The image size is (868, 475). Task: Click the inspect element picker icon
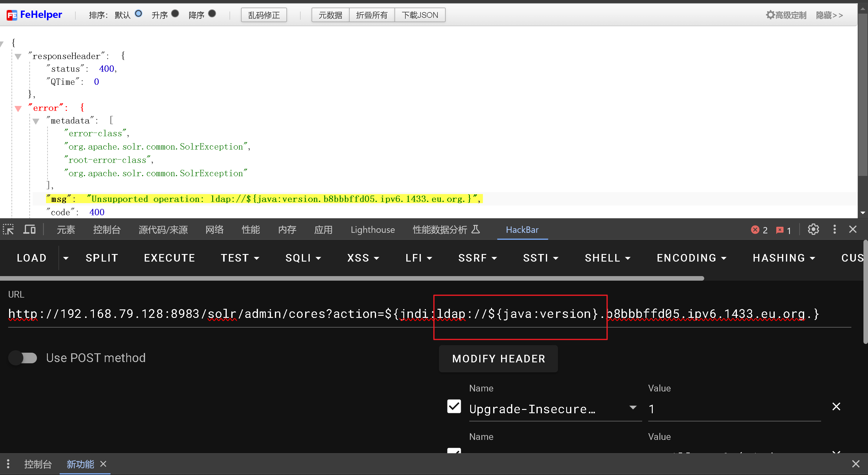click(8, 229)
